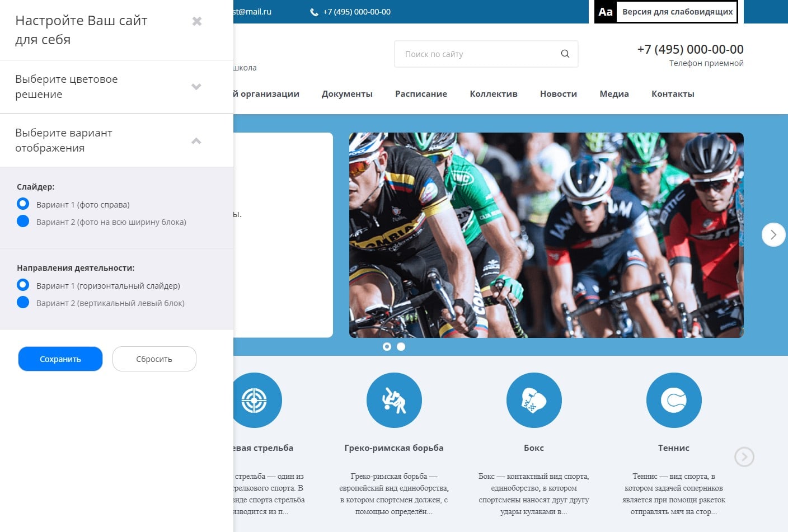Open the Расписание menu item
The width and height of the screenshot is (788, 532).
421,94
